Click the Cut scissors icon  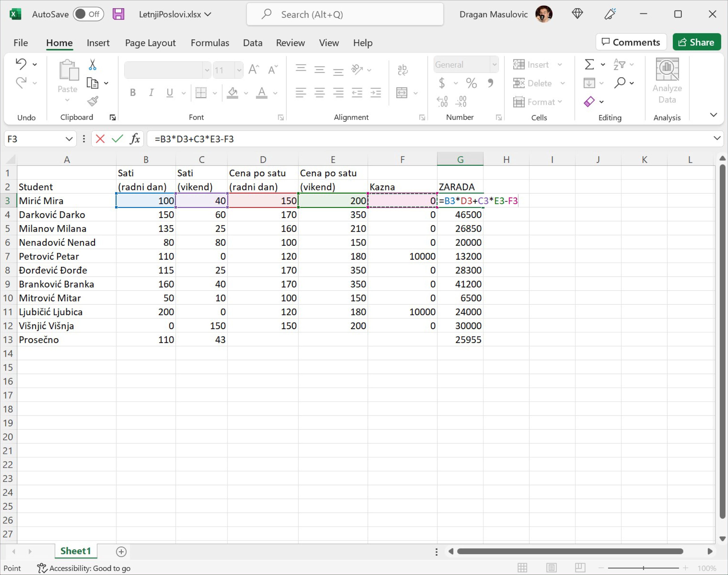point(92,65)
